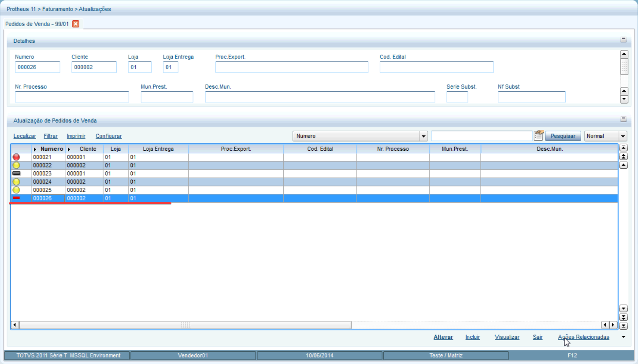This screenshot has height=364, width=638.
Task: Close the Pedidos de Venda tab
Action: point(75,24)
